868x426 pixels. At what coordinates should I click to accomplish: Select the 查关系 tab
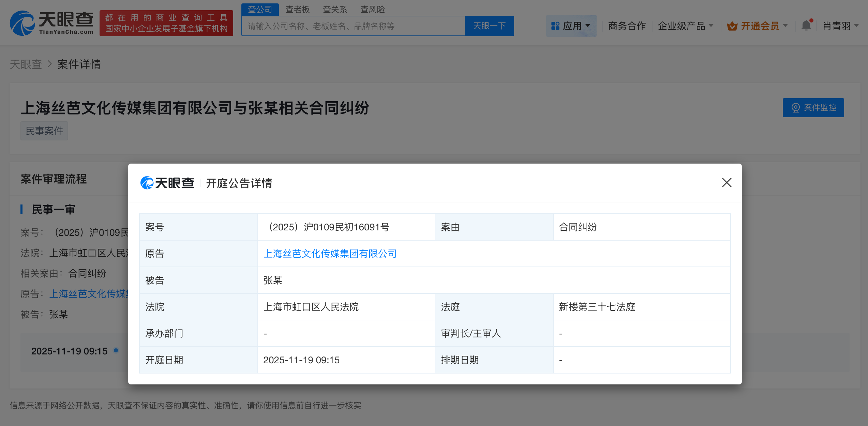coord(335,9)
